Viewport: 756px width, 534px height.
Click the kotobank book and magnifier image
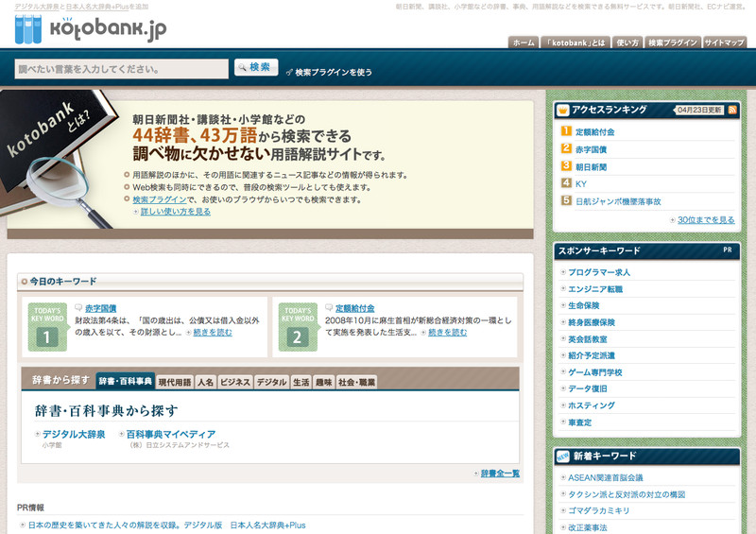58,159
